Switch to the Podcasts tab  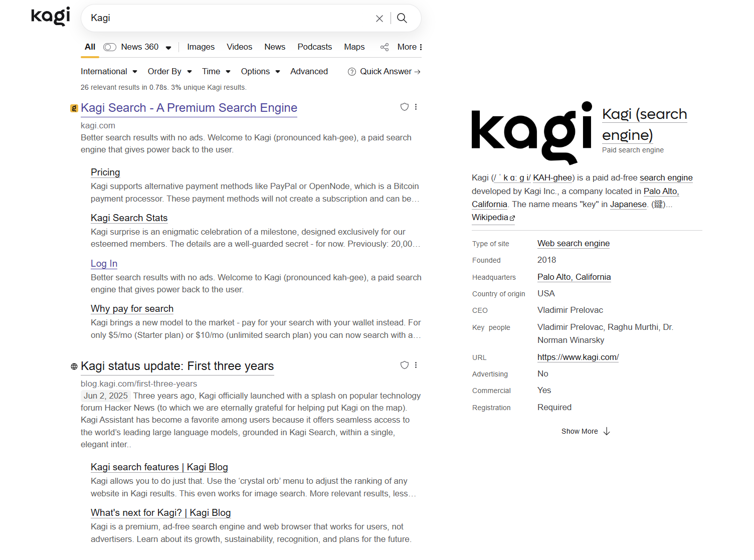click(314, 47)
